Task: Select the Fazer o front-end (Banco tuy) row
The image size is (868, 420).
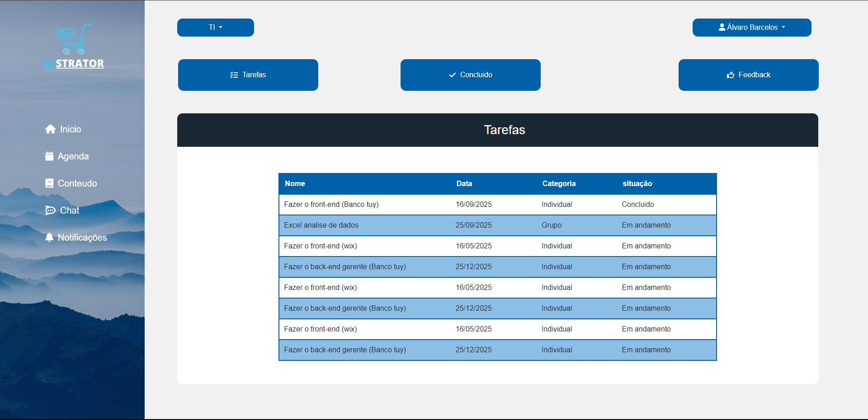Action: [498, 205]
